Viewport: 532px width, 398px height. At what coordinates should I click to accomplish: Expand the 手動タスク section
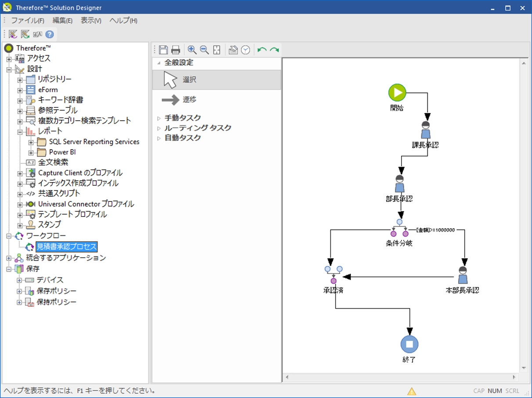[x=159, y=118]
